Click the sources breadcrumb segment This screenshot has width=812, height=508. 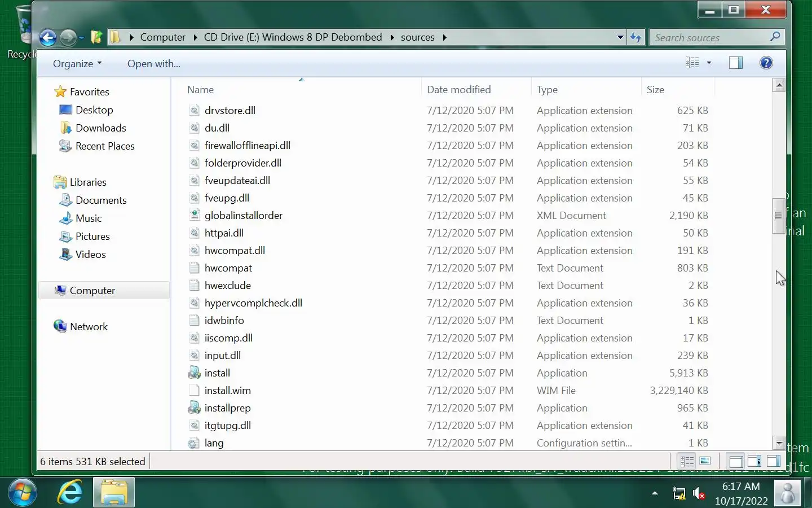coord(418,37)
